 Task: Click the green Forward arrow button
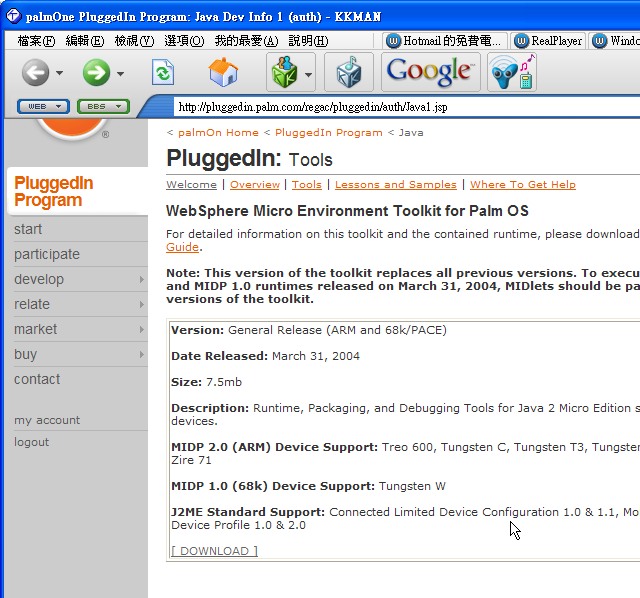96,72
